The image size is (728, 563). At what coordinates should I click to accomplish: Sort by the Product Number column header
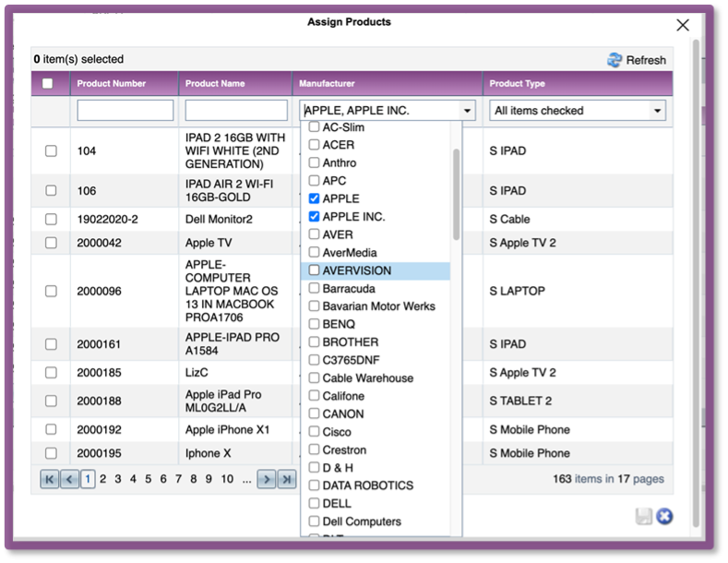point(112,84)
